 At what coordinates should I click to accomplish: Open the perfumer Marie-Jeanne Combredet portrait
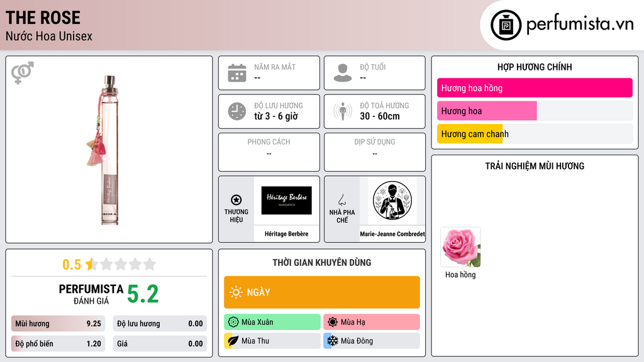pyautogui.click(x=392, y=200)
